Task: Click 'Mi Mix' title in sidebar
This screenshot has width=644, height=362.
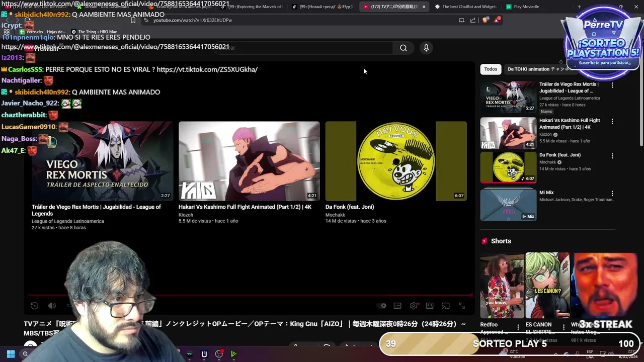Action: (546, 193)
